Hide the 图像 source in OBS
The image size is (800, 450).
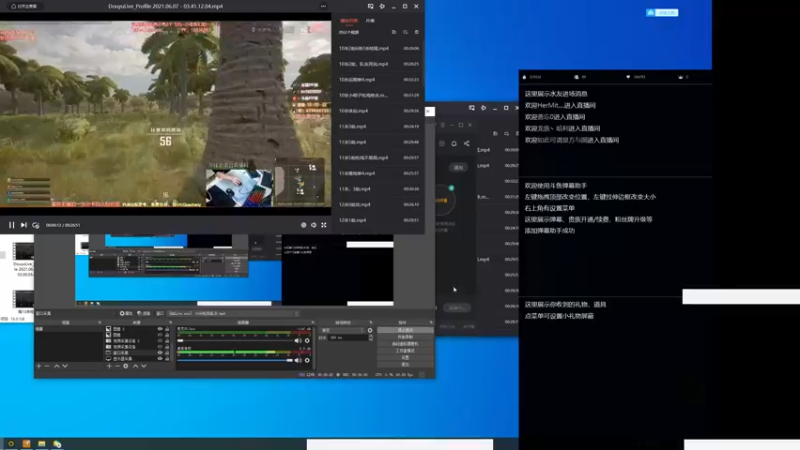[160, 335]
